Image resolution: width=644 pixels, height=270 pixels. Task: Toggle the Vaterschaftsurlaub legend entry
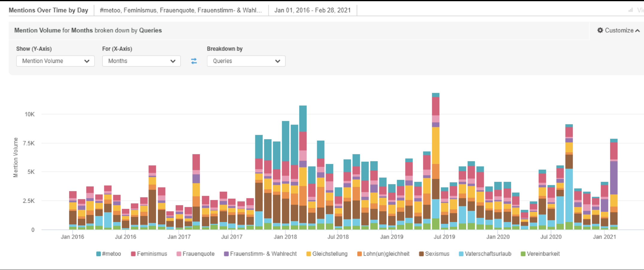(485, 254)
